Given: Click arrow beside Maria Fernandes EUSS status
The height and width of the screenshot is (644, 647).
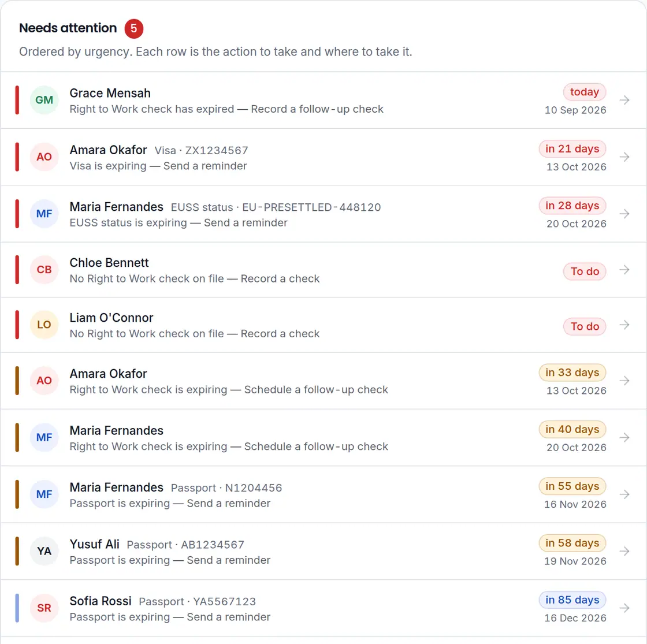Looking at the screenshot, I should pyautogui.click(x=624, y=214).
